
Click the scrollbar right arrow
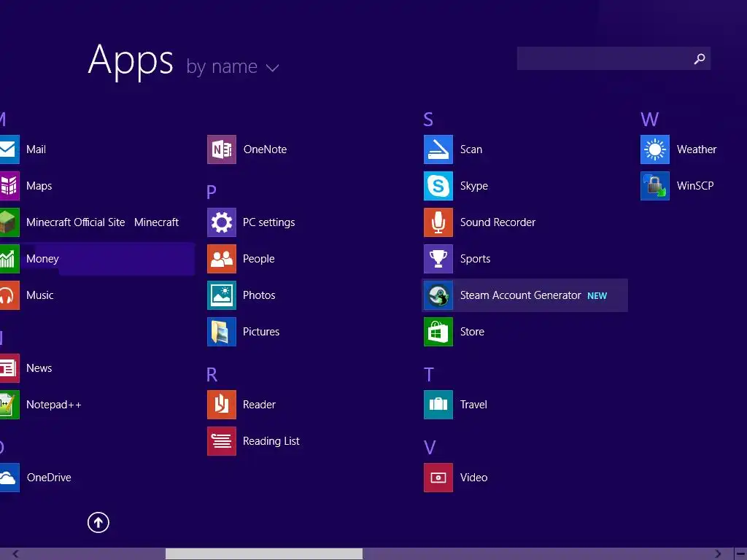(718, 554)
